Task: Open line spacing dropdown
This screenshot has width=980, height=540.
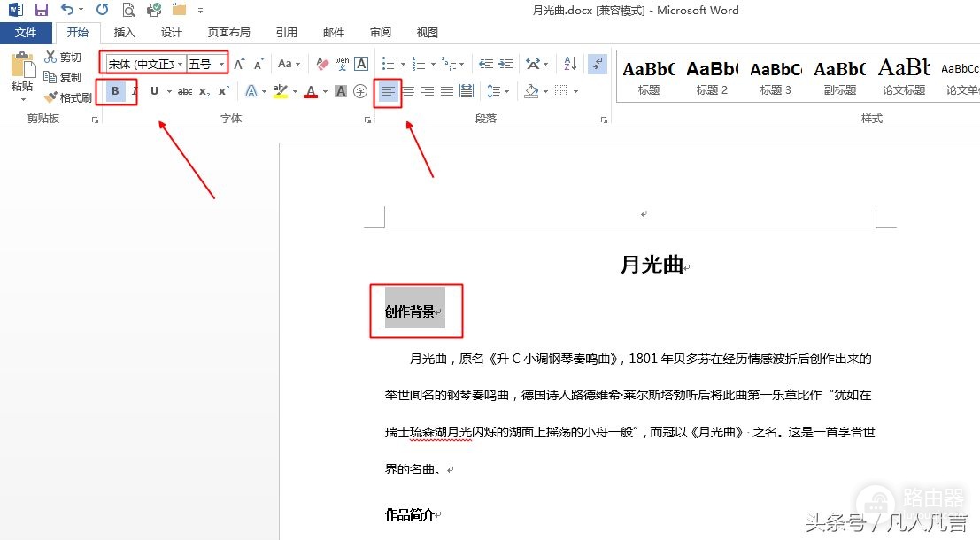Action: click(498, 91)
